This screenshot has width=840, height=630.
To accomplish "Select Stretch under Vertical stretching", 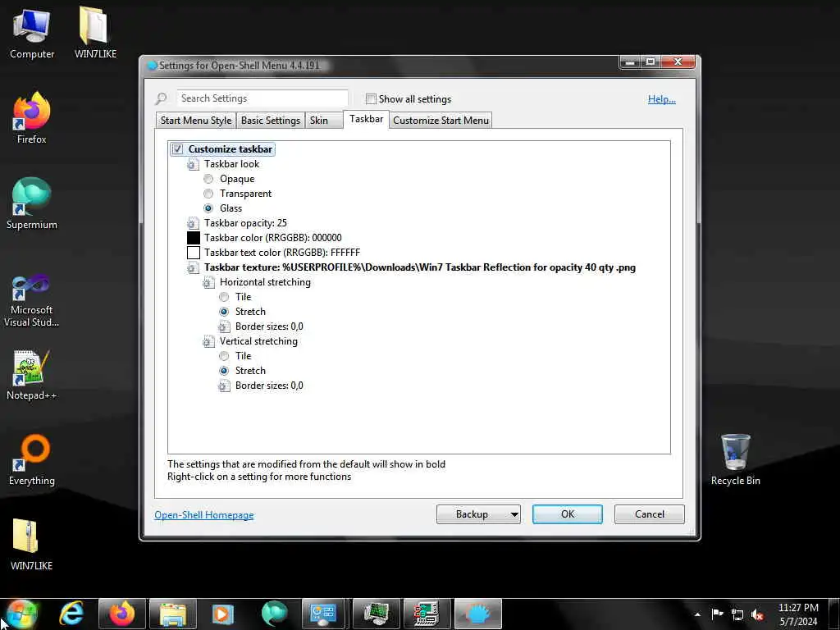I will pyautogui.click(x=224, y=371).
